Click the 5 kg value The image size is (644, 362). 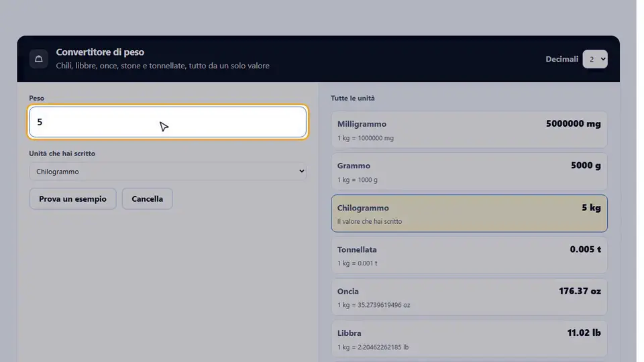(591, 208)
